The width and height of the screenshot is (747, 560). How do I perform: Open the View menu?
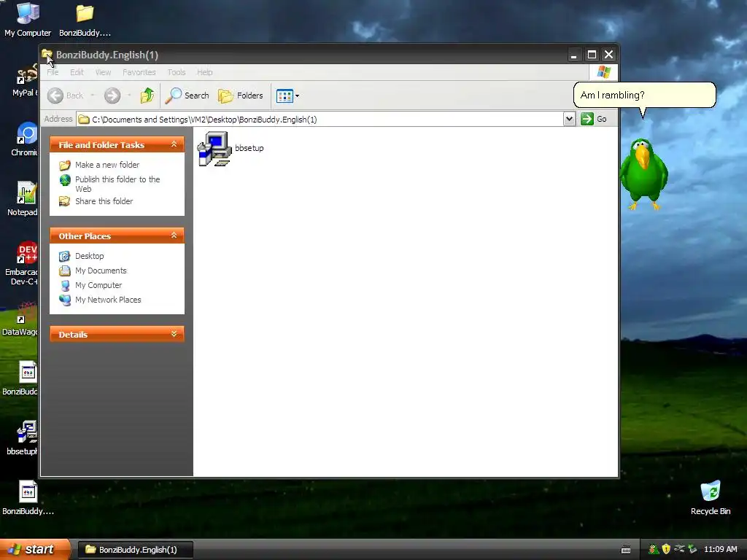(103, 72)
